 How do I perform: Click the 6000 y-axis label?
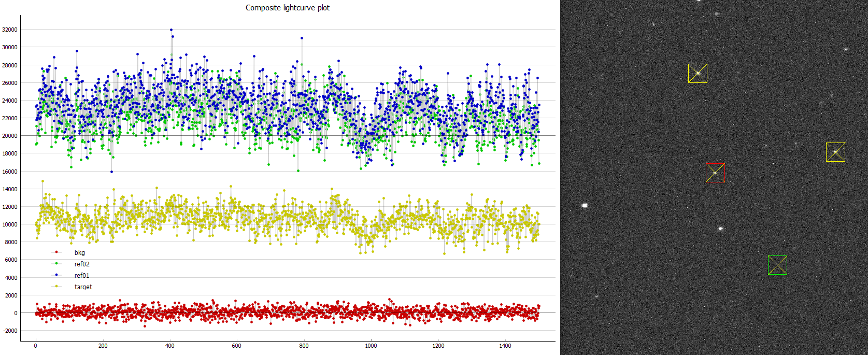[11, 260]
